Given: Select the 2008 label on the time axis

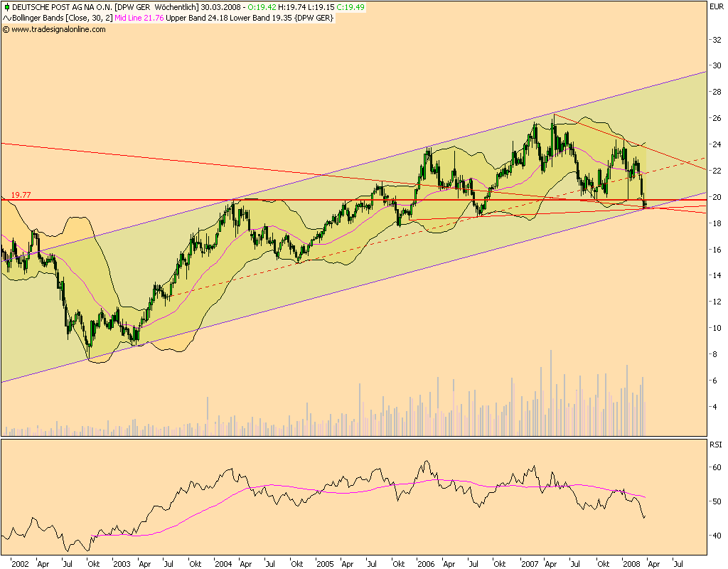Looking at the screenshot, I should (x=630, y=562).
